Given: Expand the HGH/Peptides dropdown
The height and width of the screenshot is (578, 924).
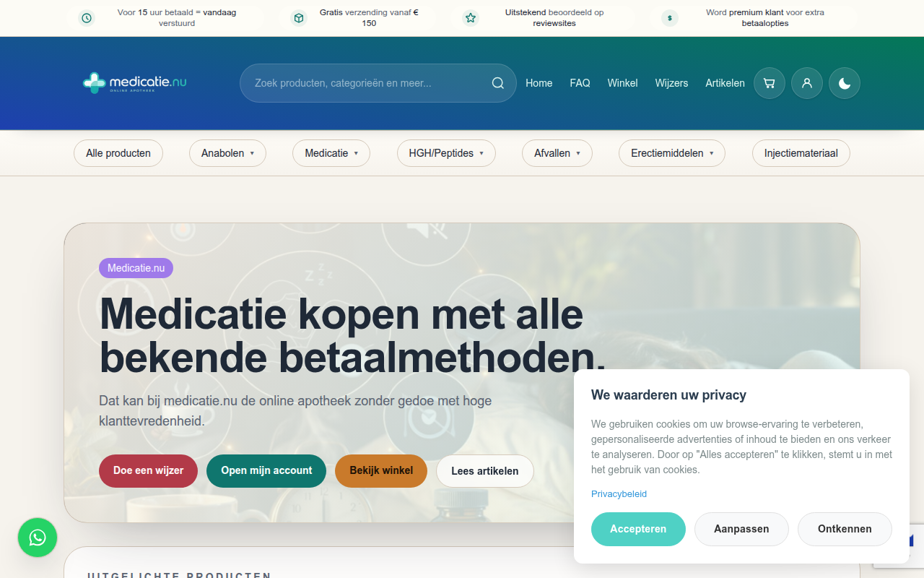Looking at the screenshot, I should pyautogui.click(x=446, y=153).
